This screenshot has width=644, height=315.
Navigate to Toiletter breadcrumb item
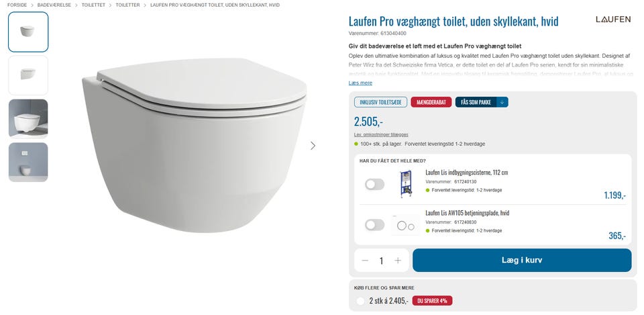[127, 5]
